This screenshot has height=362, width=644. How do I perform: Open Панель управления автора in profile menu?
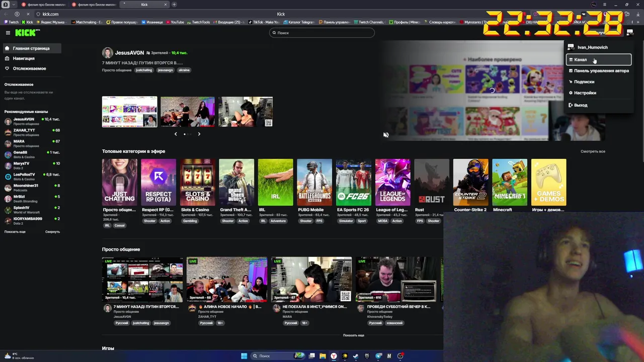[x=599, y=71]
